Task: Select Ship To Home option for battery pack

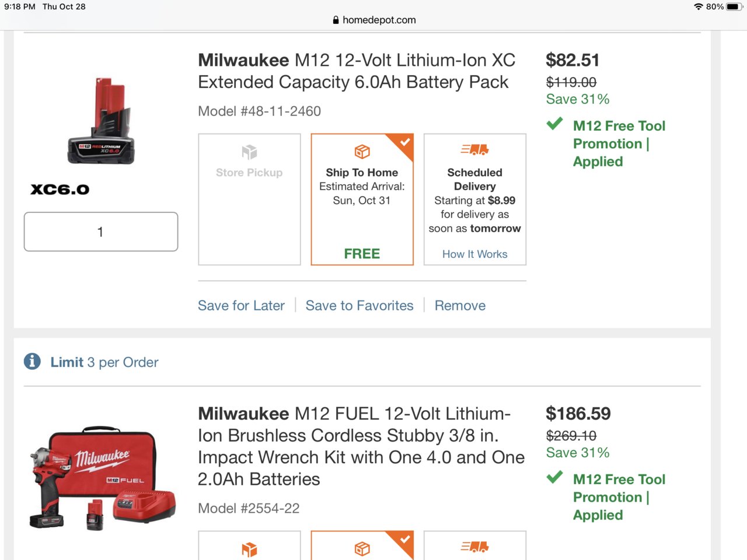Action: [362, 199]
